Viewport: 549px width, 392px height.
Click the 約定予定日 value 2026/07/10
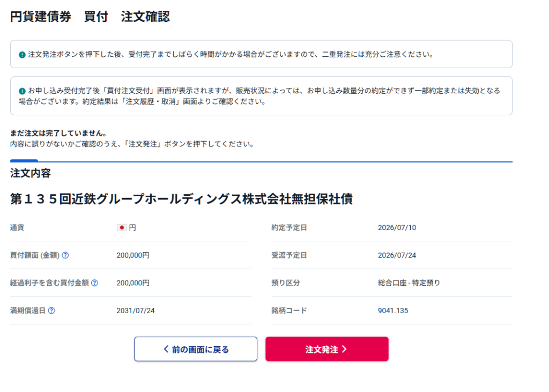tap(397, 228)
